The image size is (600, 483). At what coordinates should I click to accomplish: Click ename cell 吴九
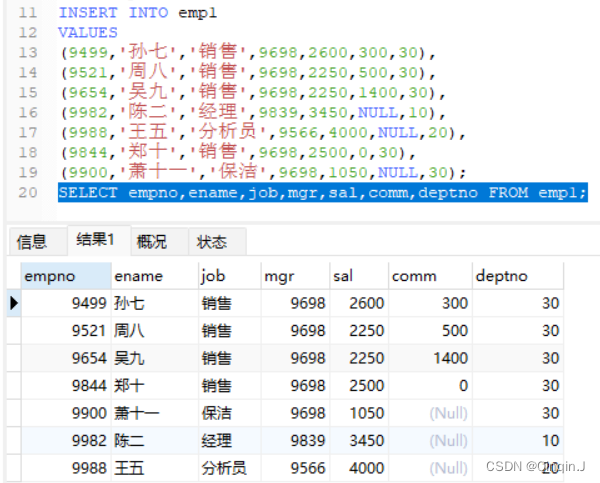point(155,358)
